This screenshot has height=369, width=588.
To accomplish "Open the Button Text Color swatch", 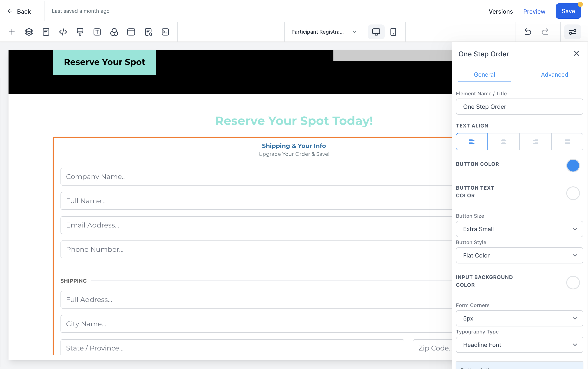I will [x=573, y=193].
